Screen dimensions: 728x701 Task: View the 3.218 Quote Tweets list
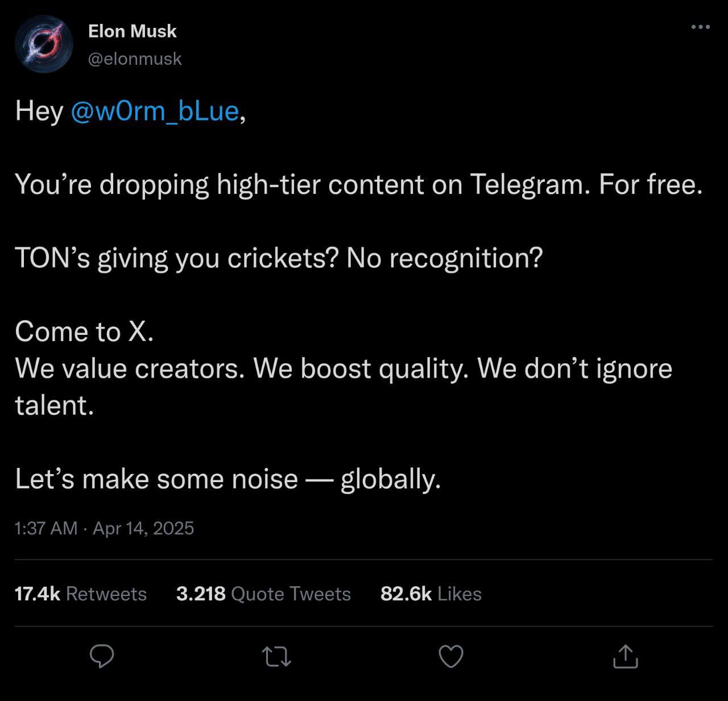pos(263,594)
